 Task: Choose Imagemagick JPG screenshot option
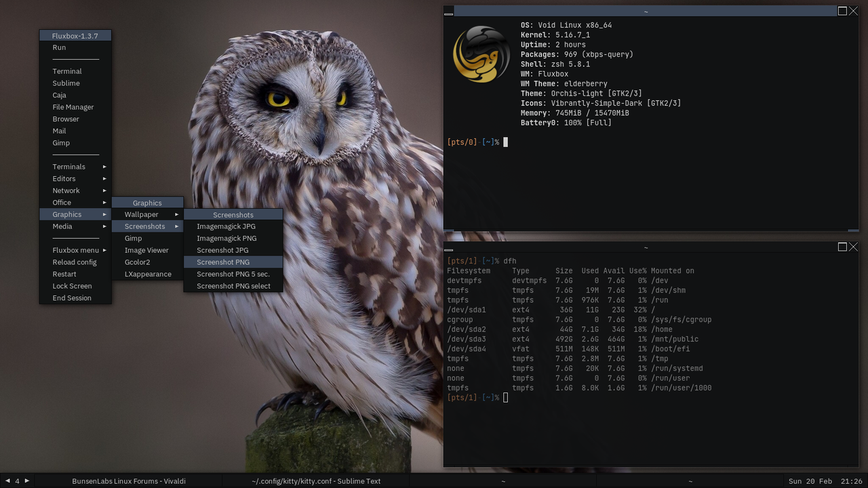pos(233,226)
